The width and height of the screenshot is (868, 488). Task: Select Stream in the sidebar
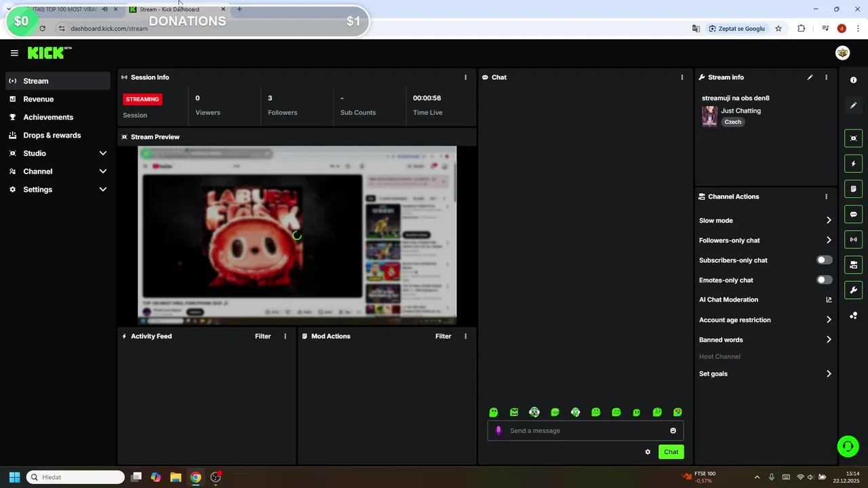58,81
